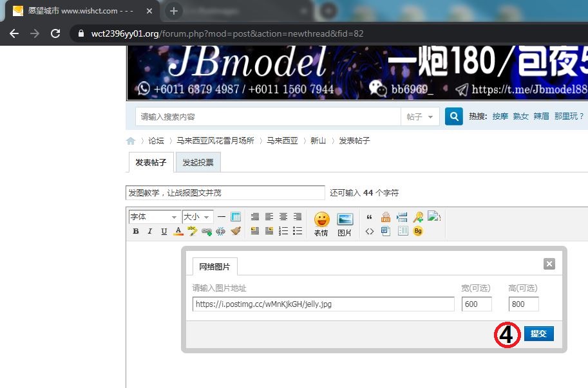The image size is (588, 388).
Task: Open the 图片 image insert tool
Action: pos(345,225)
